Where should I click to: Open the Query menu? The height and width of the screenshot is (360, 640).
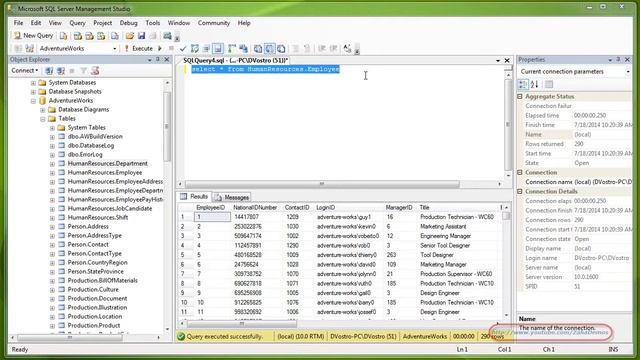[x=77, y=23]
